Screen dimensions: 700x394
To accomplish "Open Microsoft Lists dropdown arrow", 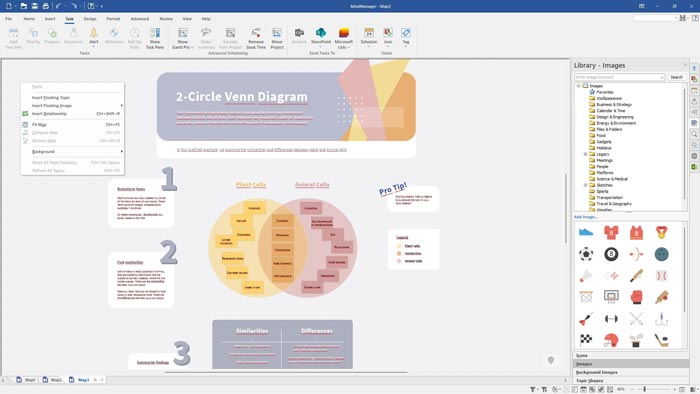I will [348, 47].
